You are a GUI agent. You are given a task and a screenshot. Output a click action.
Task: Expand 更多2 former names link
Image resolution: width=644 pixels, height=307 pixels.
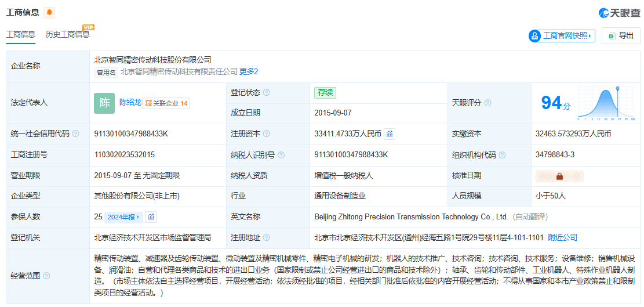click(x=249, y=71)
